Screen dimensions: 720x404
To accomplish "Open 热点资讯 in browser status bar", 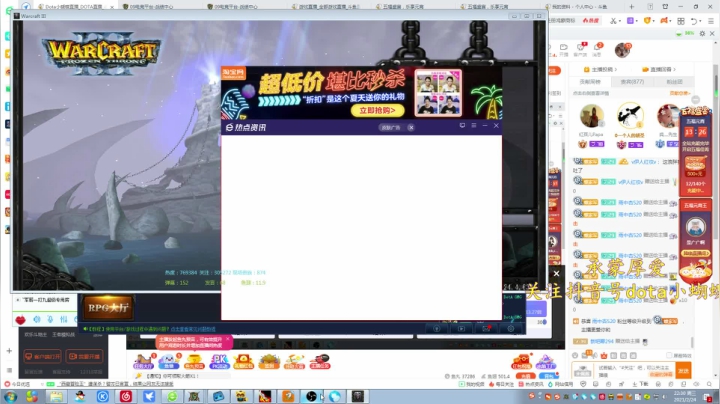I will point(531,384).
